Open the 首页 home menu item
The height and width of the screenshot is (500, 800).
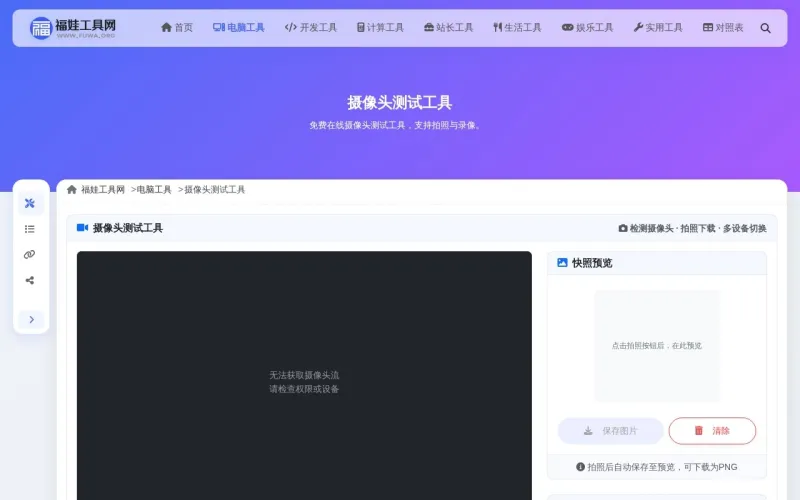tap(177, 28)
